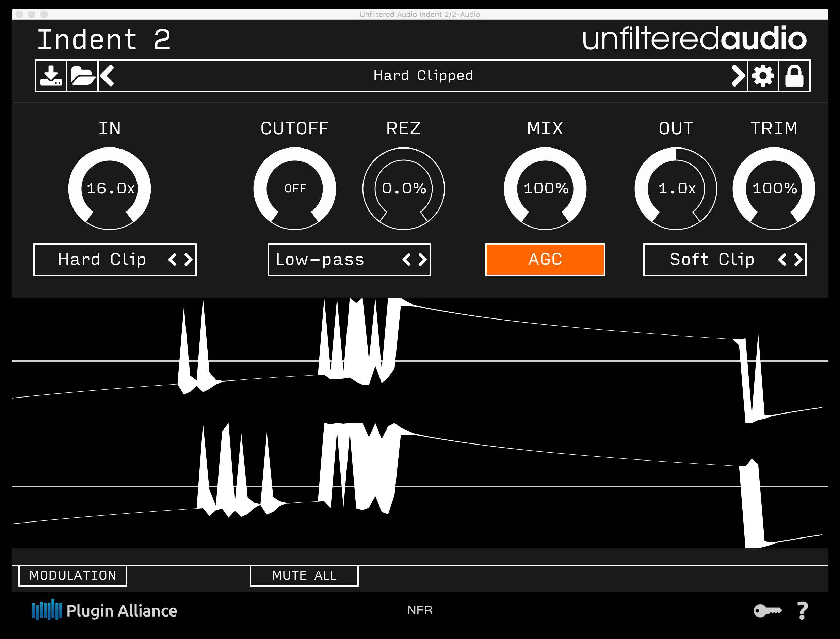Viewport: 840px width, 639px height.
Task: Click the red close window button
Action: pos(20,14)
